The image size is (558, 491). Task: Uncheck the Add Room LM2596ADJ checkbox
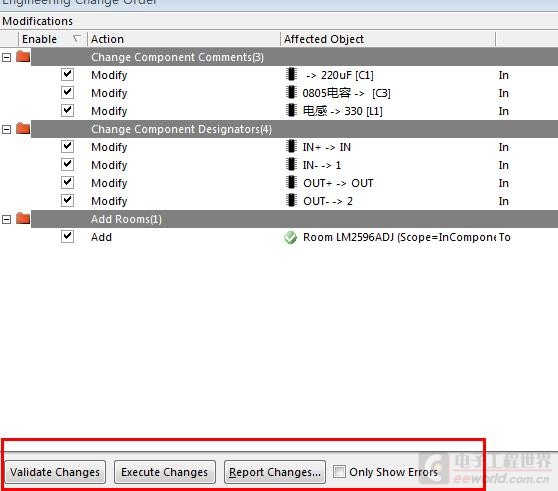pos(67,236)
